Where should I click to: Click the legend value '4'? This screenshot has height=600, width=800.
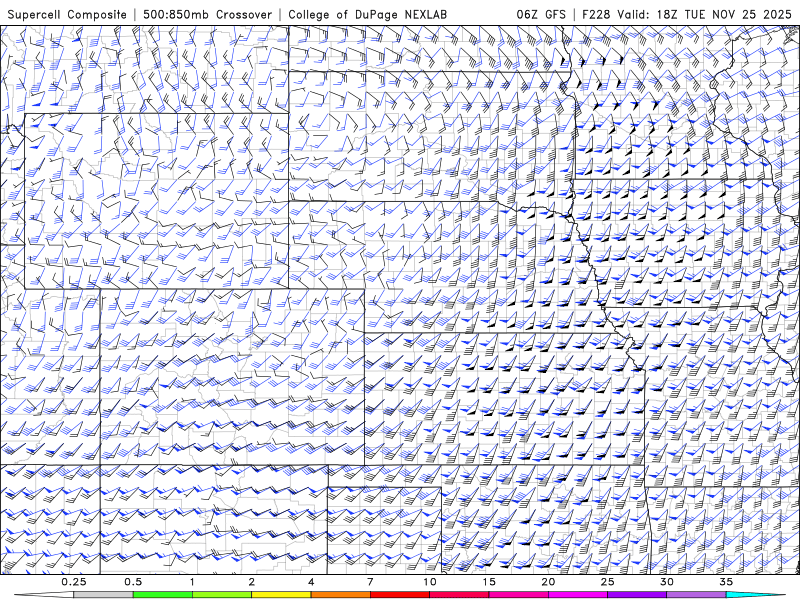coord(311,582)
